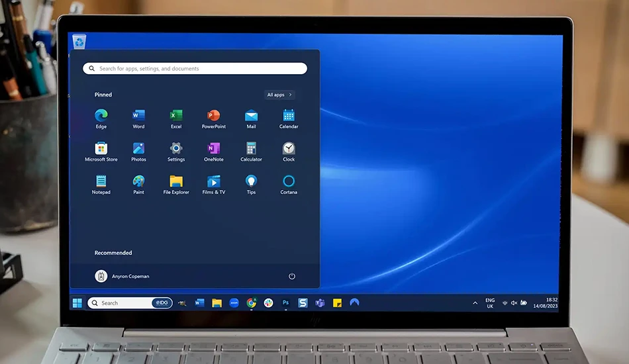Click the Start menu search field
This screenshot has width=629, height=364.
point(195,69)
